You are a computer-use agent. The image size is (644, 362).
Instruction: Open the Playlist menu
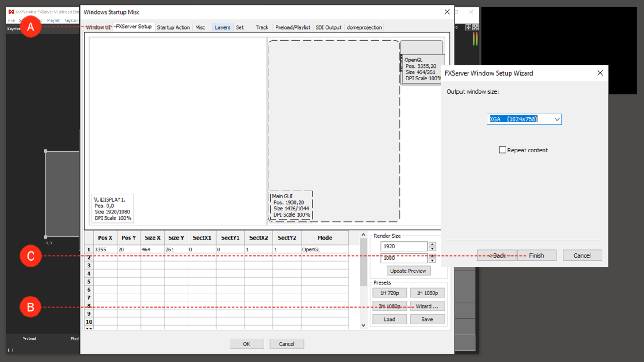tap(53, 20)
